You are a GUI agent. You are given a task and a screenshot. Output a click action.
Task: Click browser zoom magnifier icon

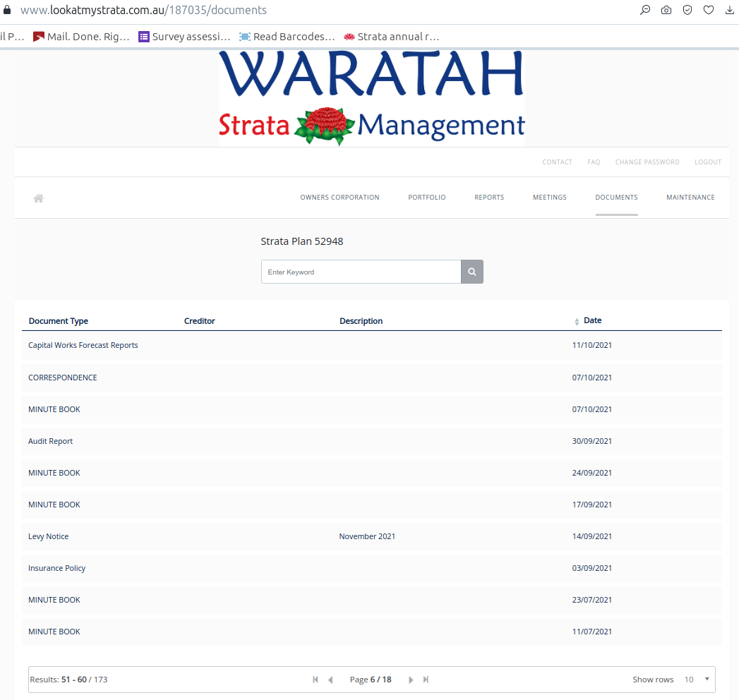[x=644, y=10]
